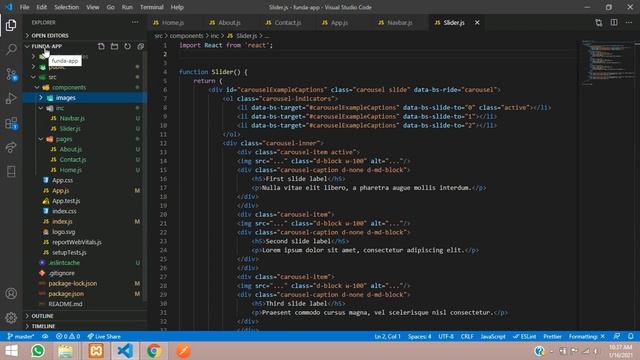Switch to the Home.js tab
Viewport: 640px width, 360px height.
click(172, 22)
